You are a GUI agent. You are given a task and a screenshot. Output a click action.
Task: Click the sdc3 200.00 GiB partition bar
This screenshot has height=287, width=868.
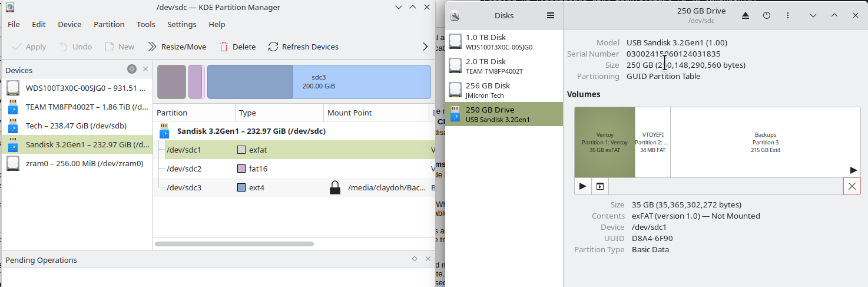pos(319,81)
